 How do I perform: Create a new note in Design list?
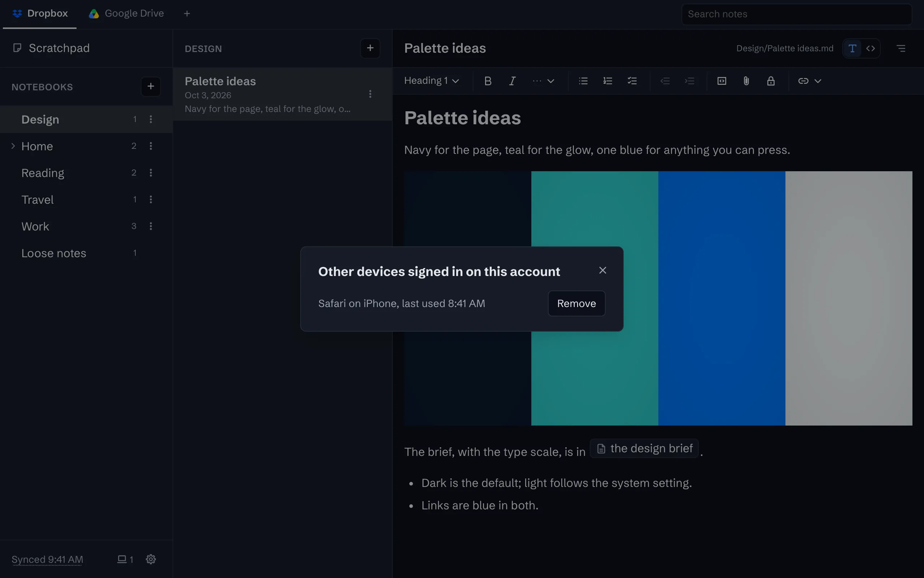click(370, 48)
